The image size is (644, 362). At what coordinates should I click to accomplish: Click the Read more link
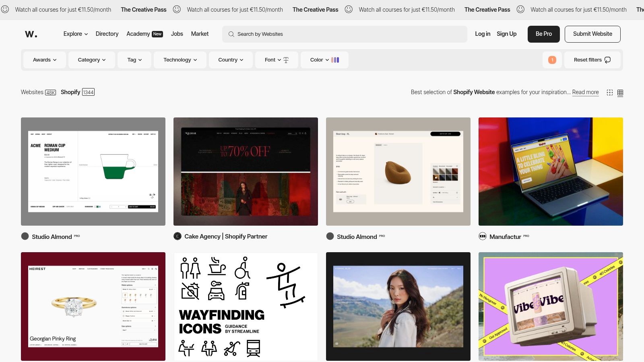586,92
